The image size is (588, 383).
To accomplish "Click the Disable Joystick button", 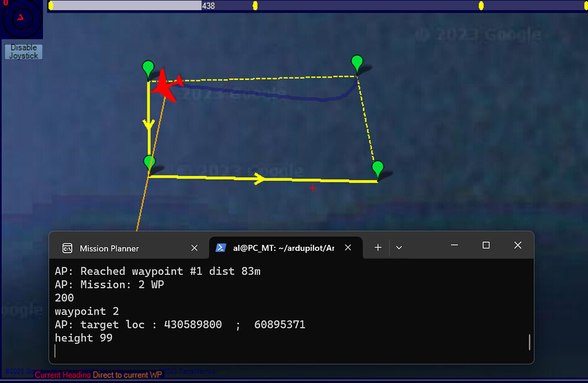I will click(23, 51).
